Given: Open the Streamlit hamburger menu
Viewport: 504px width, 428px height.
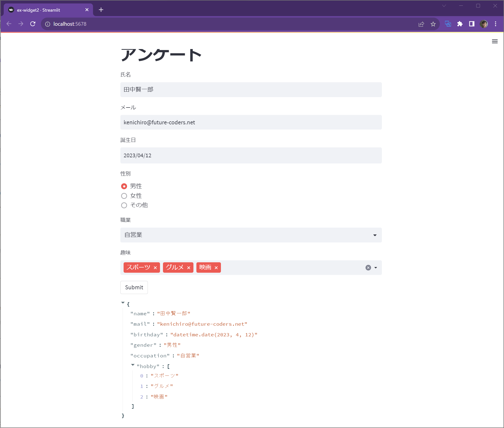Looking at the screenshot, I should tap(495, 41).
